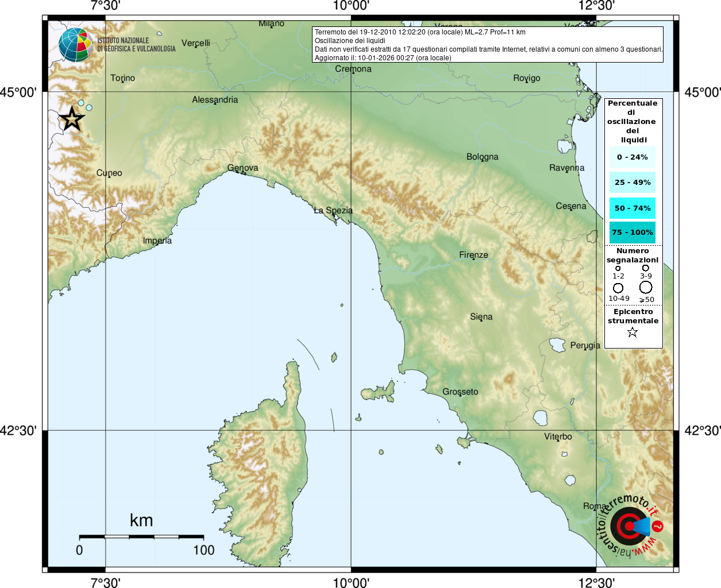Click the Perugia city label
Viewport: 721px width, 588px height.
585,346
